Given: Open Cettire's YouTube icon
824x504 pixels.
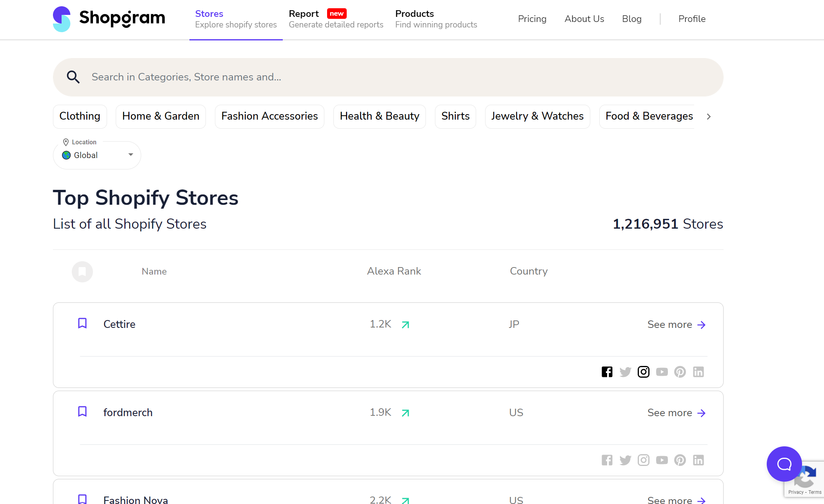Looking at the screenshot, I should (x=662, y=372).
